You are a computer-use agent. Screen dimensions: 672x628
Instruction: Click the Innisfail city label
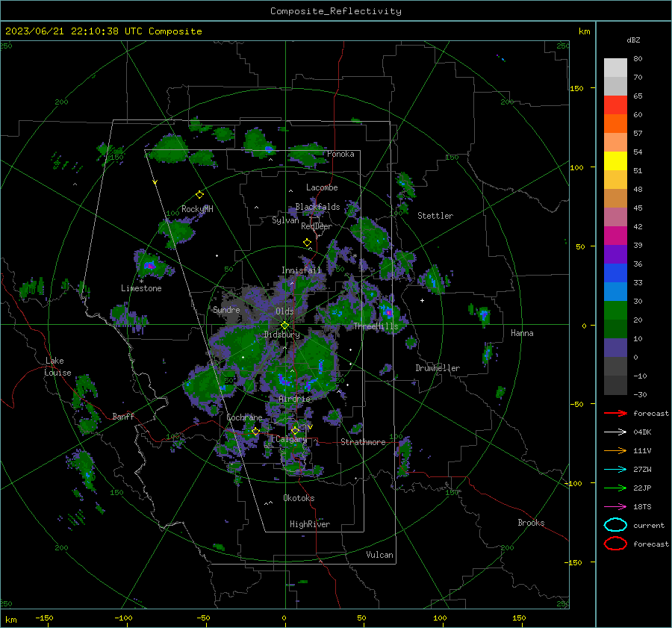pyautogui.click(x=301, y=270)
